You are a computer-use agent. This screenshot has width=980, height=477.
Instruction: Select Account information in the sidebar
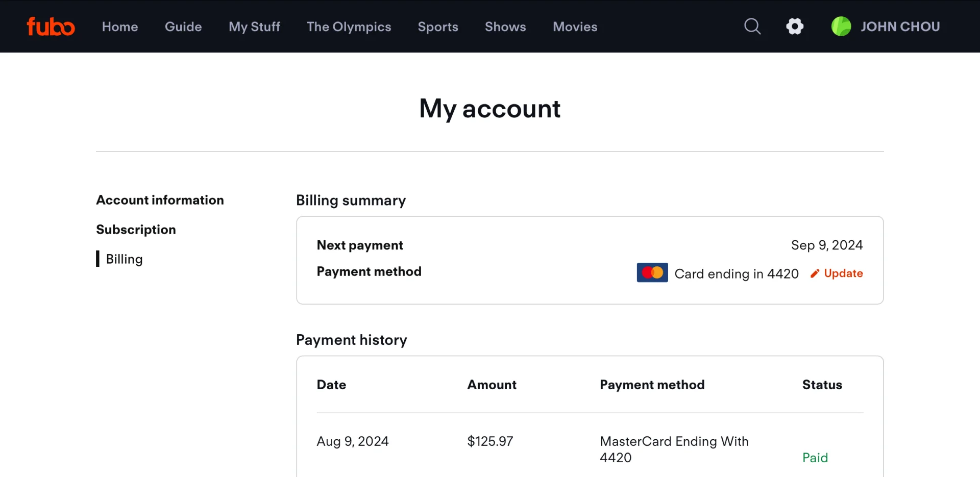pos(160,200)
